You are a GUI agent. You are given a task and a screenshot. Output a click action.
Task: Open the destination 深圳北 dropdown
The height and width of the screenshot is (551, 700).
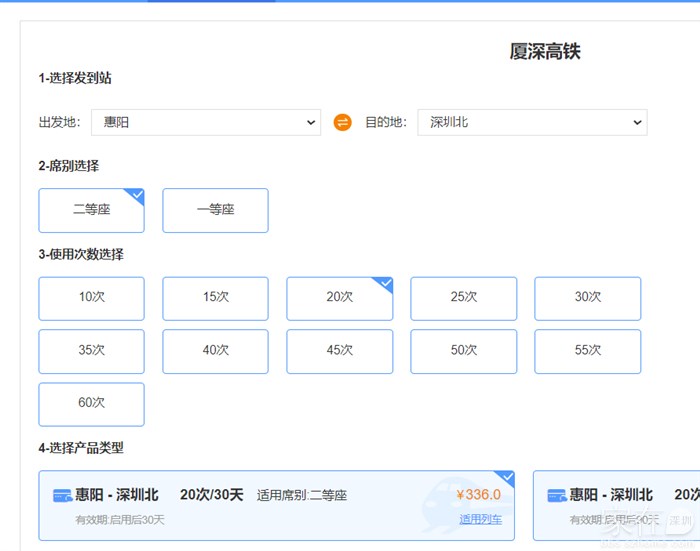click(x=532, y=122)
